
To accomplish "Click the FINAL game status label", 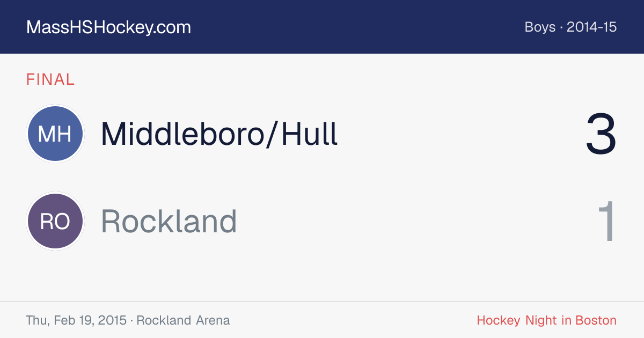I will (x=50, y=79).
